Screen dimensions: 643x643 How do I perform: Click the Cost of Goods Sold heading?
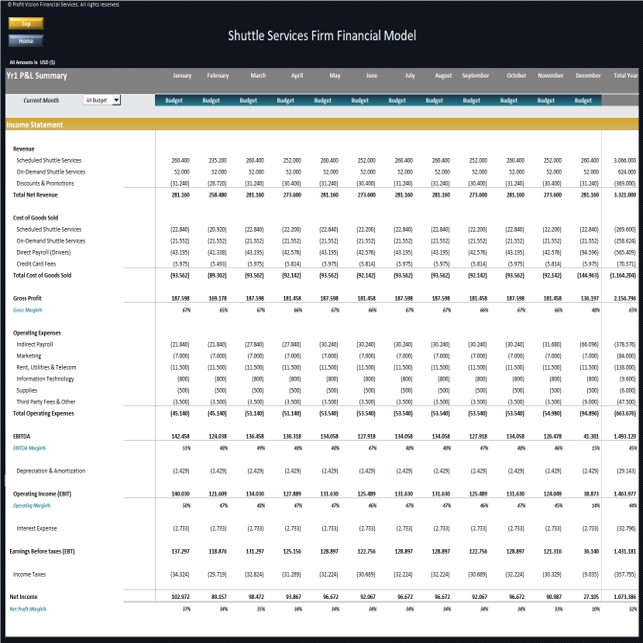tap(35, 218)
